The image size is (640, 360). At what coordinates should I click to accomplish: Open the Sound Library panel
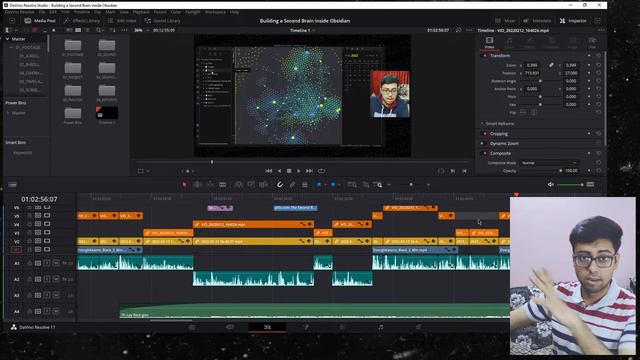(162, 20)
